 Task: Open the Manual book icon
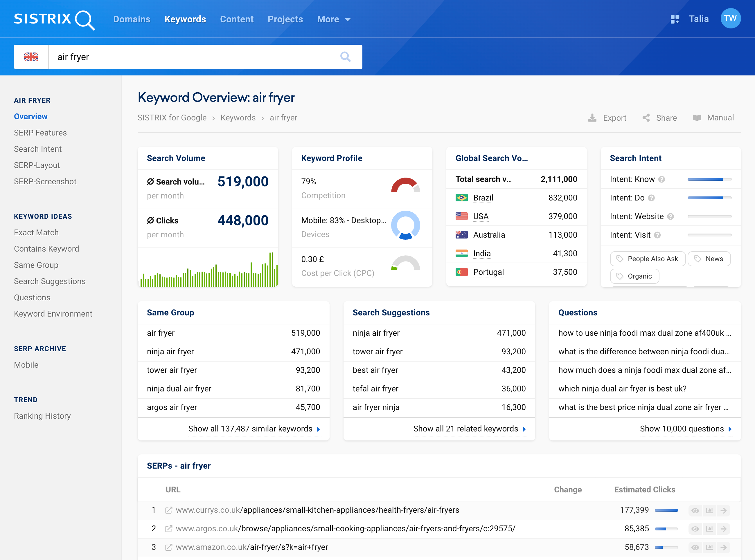tap(697, 118)
